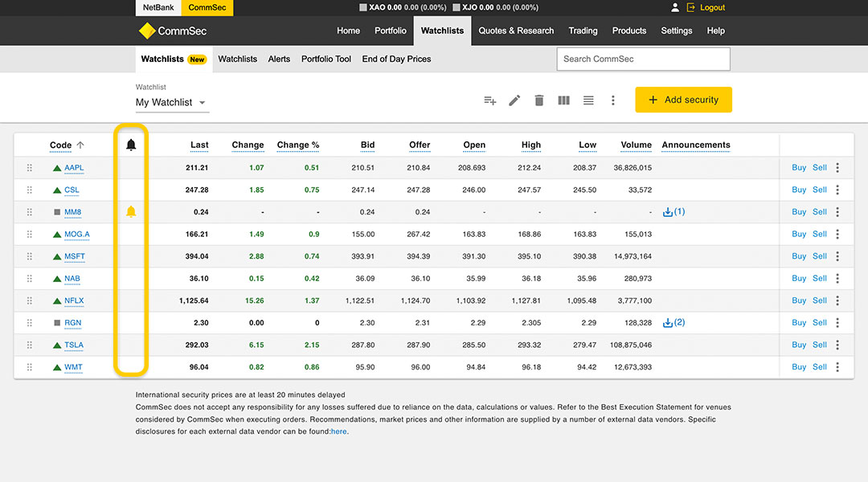Open the three-dot menu for CSL row
This screenshot has width=868, height=482.
tap(837, 190)
